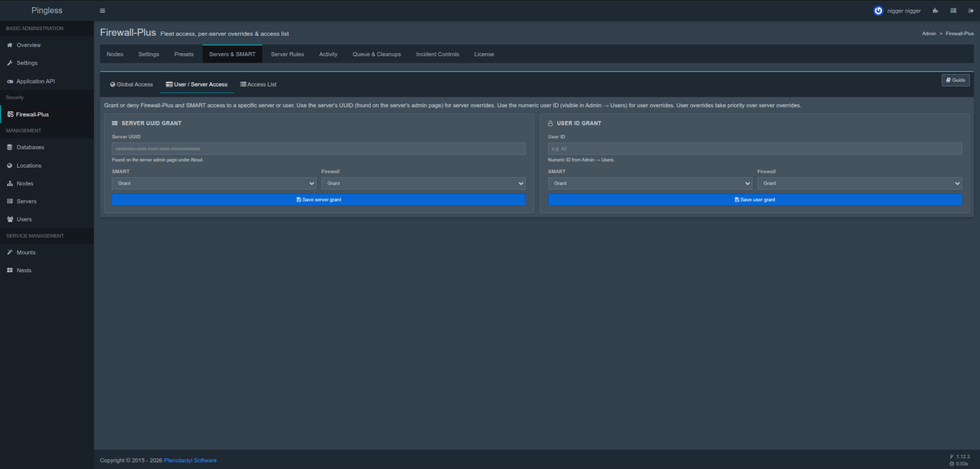Image resolution: width=980 pixels, height=469 pixels.
Task: Click Save server grant
Action: click(318, 199)
